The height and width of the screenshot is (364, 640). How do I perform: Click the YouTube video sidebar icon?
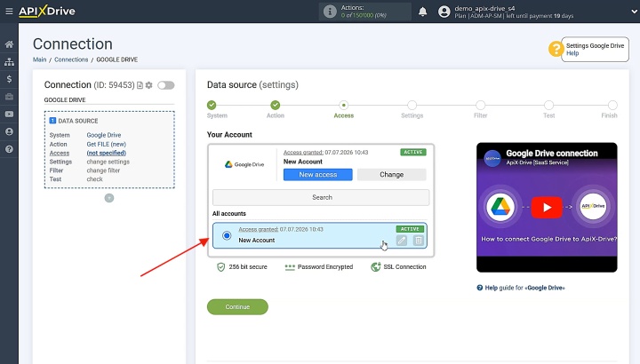9,115
